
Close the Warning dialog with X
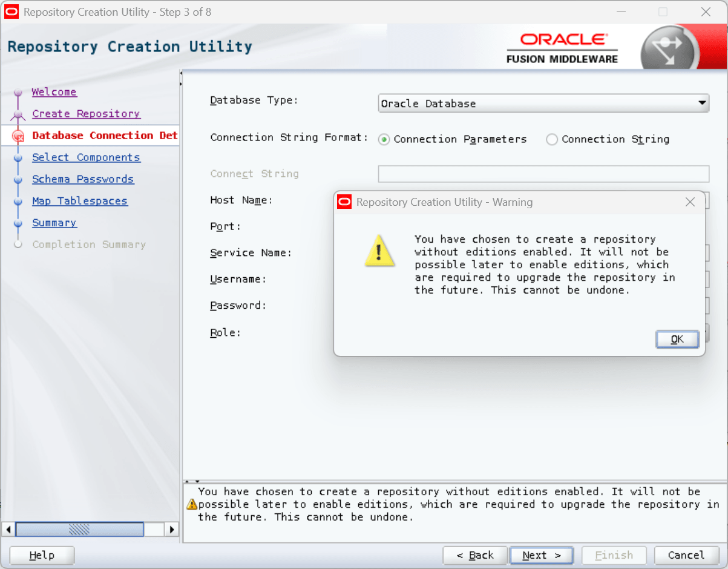[x=690, y=202]
